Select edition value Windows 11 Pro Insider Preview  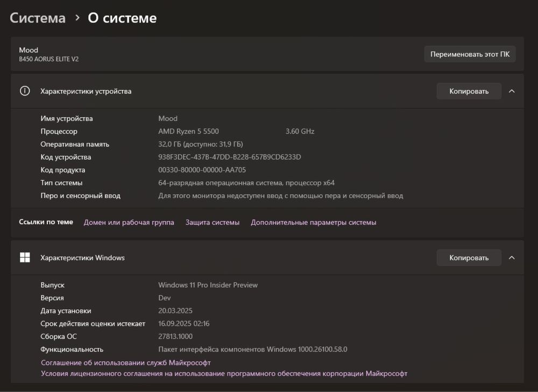(x=208, y=285)
